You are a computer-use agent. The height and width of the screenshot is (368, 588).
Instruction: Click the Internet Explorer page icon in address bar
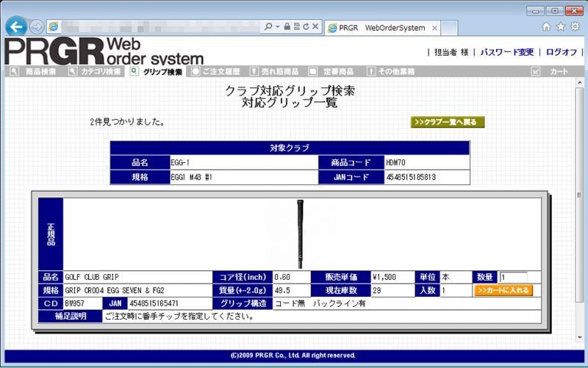coord(53,26)
